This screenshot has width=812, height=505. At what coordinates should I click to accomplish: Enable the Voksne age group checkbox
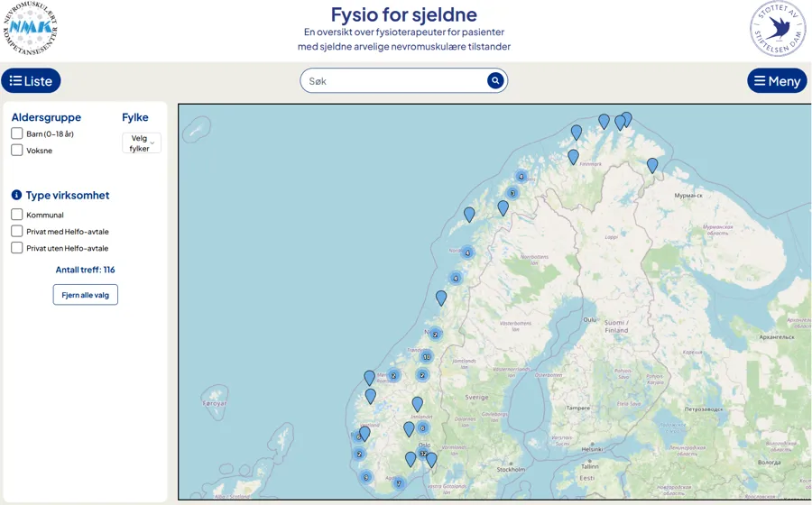tap(17, 151)
